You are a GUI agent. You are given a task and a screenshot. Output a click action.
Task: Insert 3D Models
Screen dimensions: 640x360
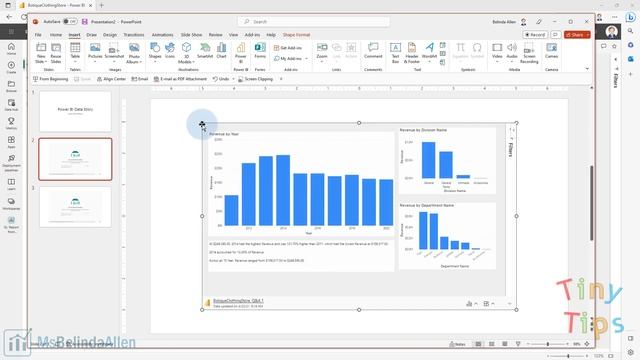tap(186, 53)
